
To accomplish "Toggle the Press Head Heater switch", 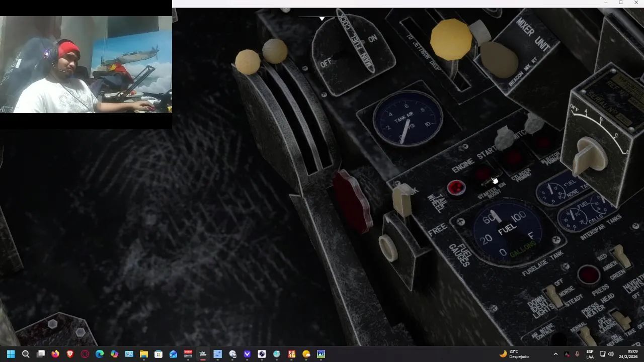I will [x=622, y=320].
